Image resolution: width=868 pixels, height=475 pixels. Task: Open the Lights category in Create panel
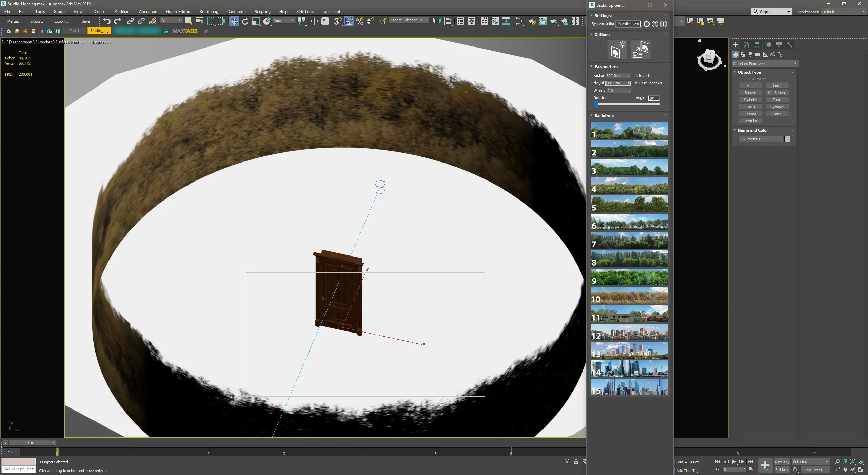tap(750, 54)
